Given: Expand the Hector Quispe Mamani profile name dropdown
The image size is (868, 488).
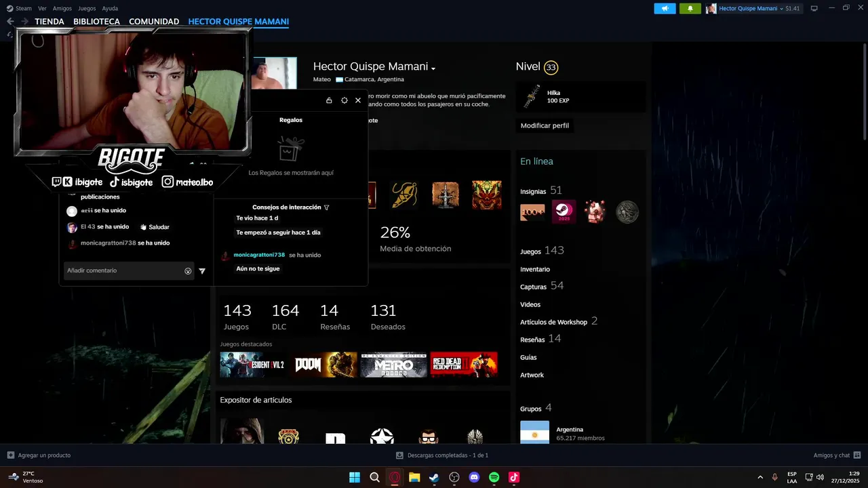Looking at the screenshot, I should [433, 68].
